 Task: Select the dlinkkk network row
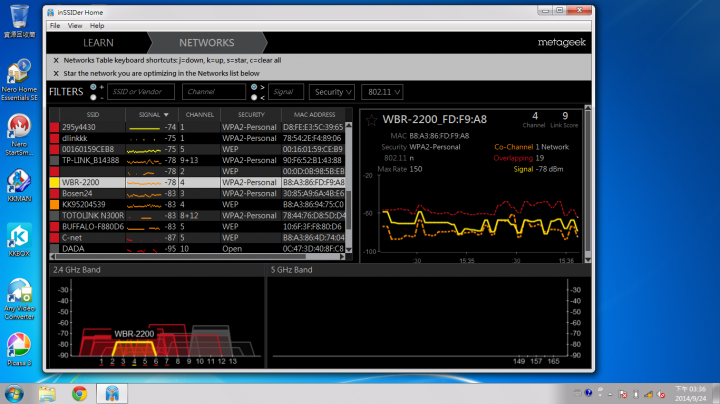197,138
